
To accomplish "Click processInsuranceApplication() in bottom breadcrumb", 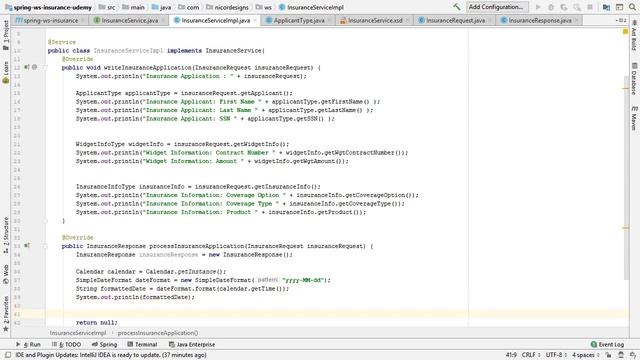I will point(158,333).
